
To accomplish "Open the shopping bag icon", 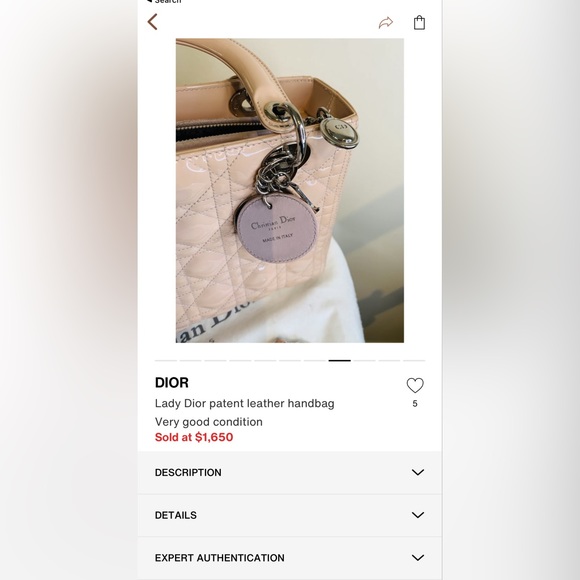I will tap(419, 22).
